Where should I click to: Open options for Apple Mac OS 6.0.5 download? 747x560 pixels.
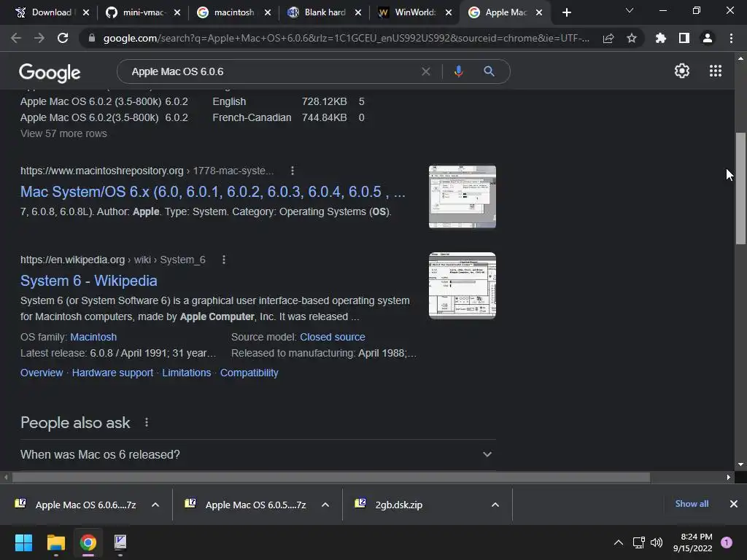325,505
